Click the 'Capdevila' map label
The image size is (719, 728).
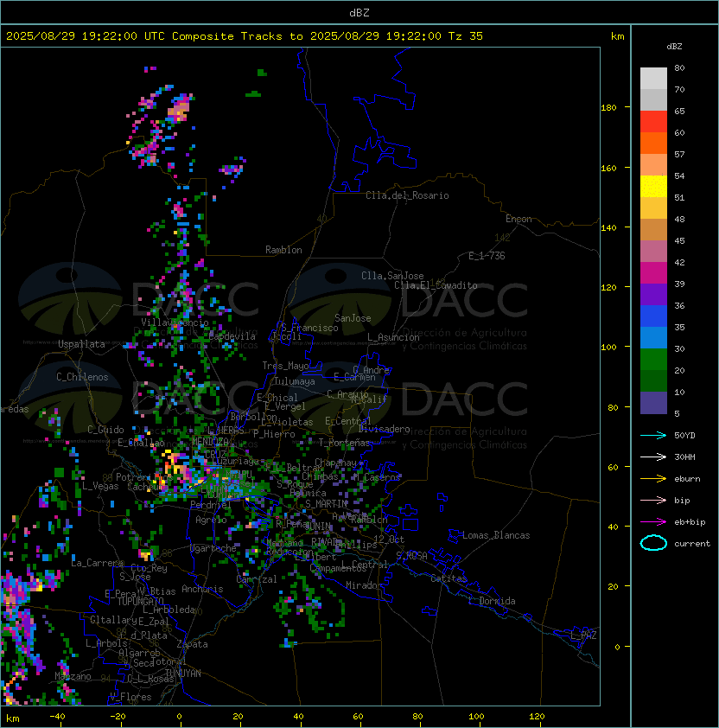tap(232, 336)
